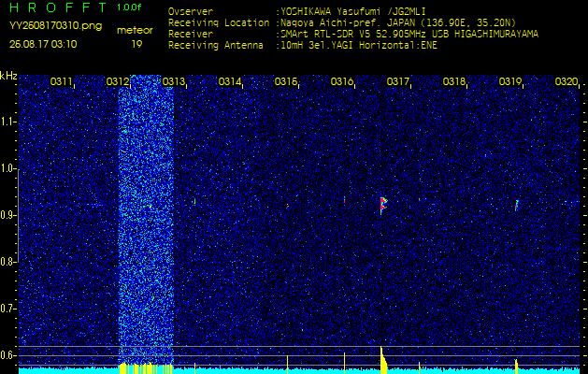Click the tall yellow power spike before 0317

click(383, 359)
